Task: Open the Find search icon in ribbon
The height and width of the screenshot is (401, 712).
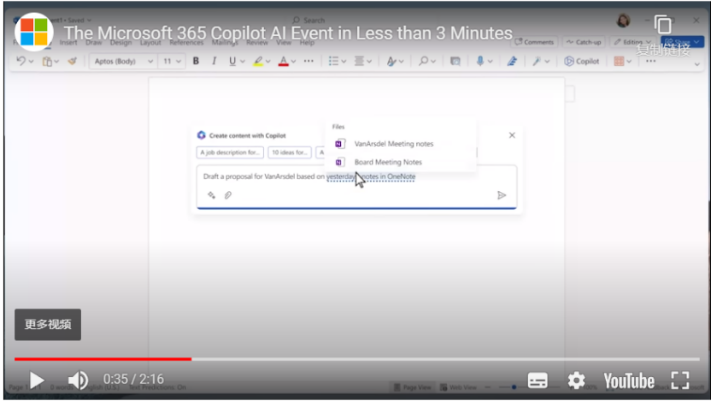Action: [423, 61]
